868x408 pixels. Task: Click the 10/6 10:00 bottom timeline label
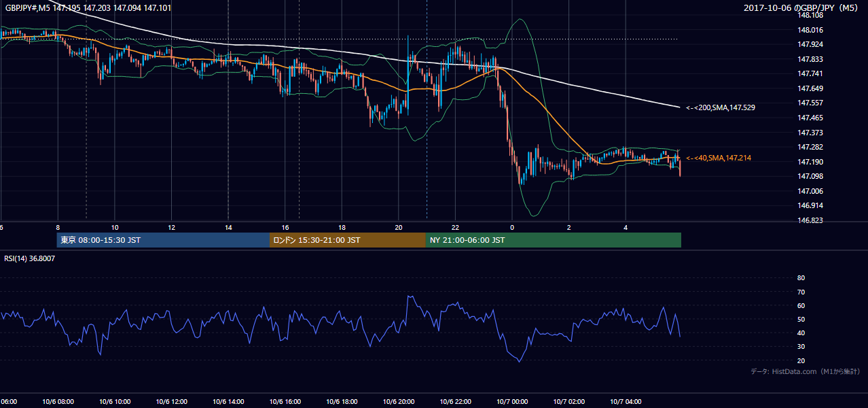115,402
